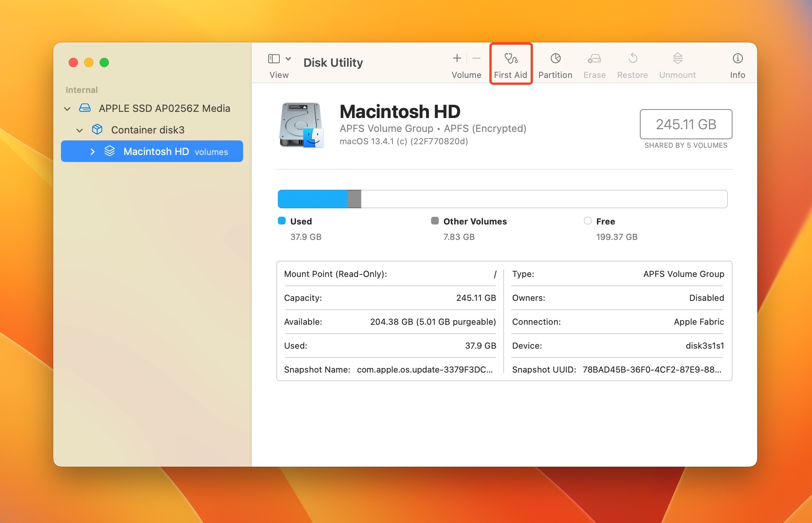
Task: Click the Erase drive icon
Action: tap(594, 59)
